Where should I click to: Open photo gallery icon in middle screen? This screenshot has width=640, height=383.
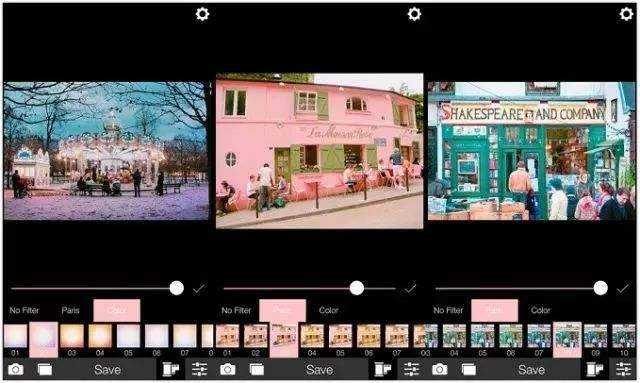click(257, 370)
